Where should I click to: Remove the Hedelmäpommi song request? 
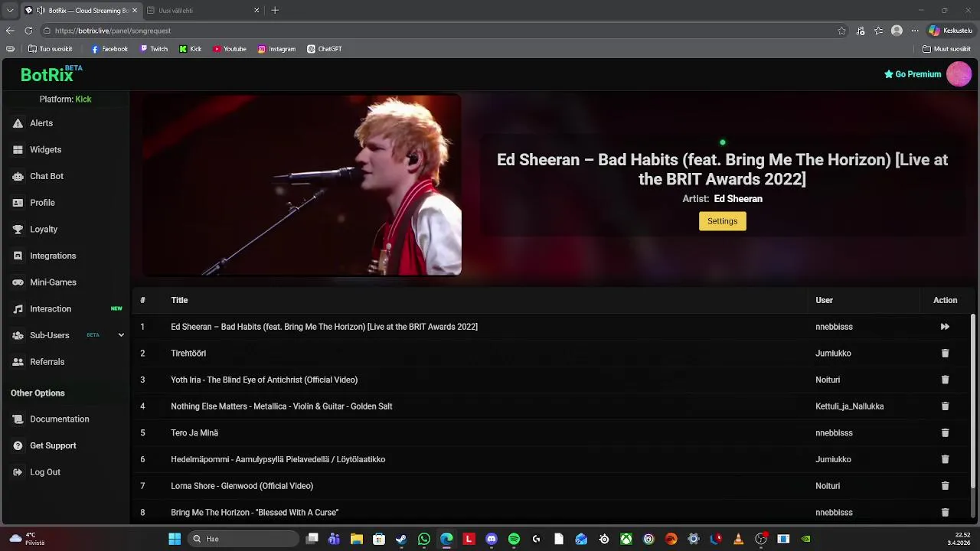pos(945,459)
